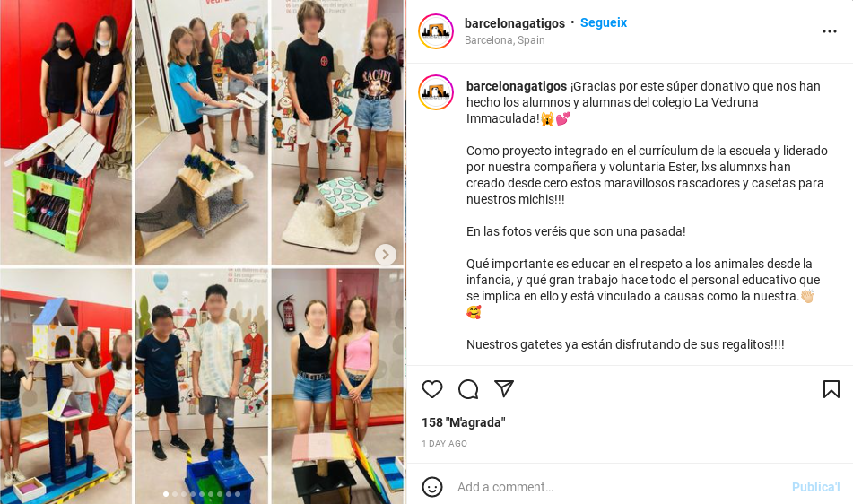Screen dimensions: 853x504
Task: Open the Barcelona, Spain location link
Action: pos(504,40)
